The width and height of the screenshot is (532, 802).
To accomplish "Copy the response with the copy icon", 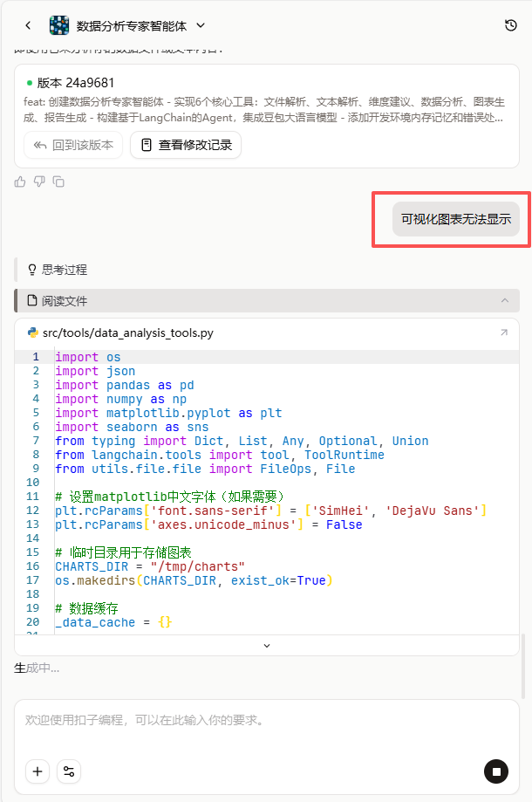I will [x=58, y=182].
